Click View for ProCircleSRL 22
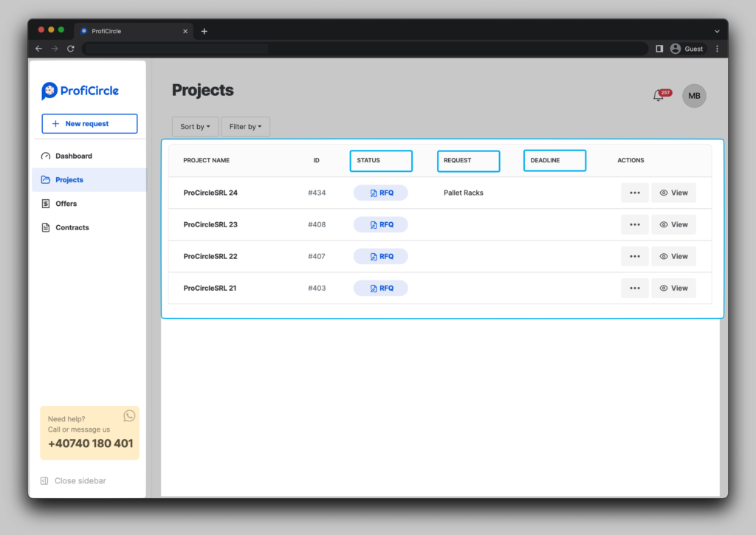 pos(673,256)
